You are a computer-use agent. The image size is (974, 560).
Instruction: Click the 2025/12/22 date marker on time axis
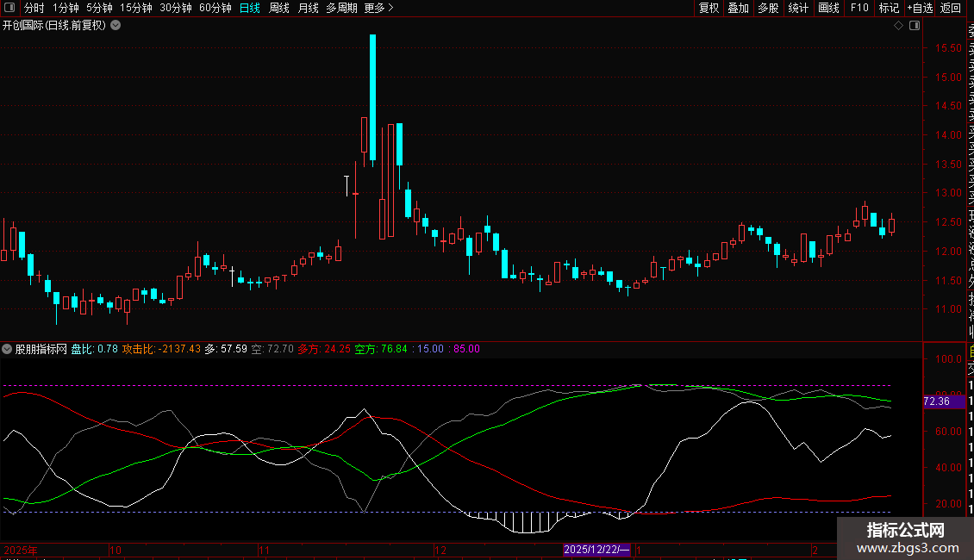pos(597,550)
